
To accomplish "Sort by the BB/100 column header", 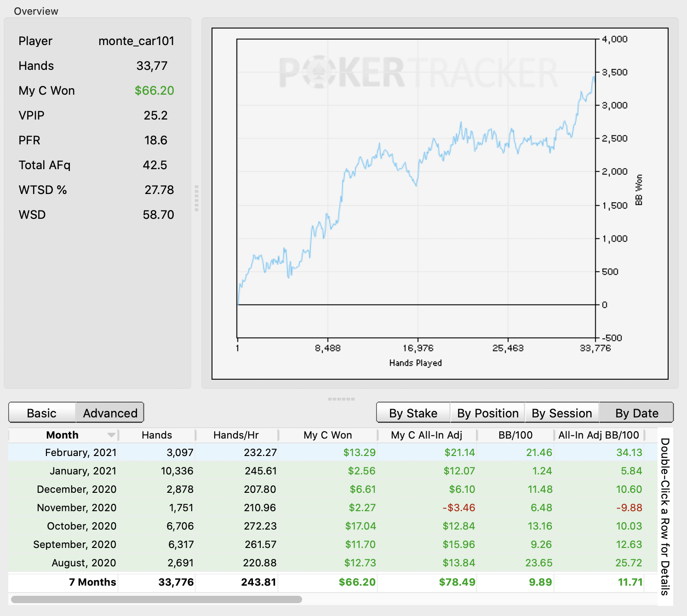I will [x=515, y=435].
